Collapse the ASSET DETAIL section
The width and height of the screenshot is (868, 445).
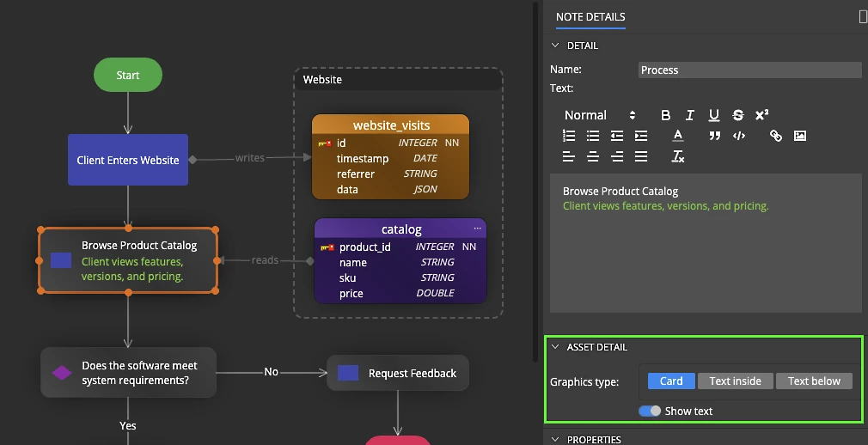pyautogui.click(x=555, y=347)
